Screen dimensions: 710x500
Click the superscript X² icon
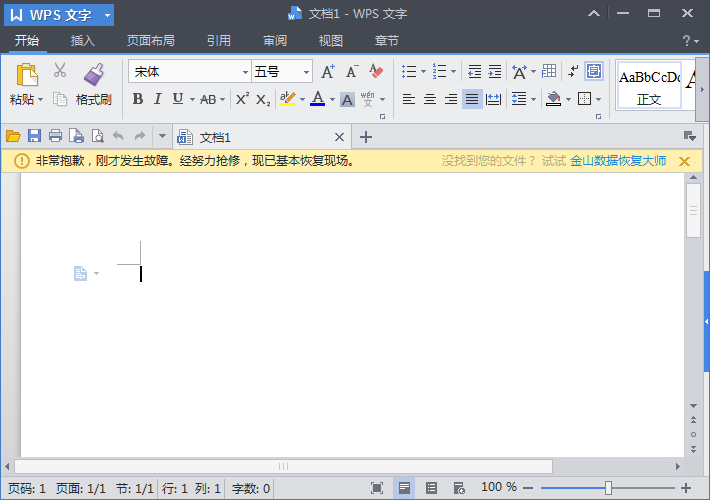242,99
